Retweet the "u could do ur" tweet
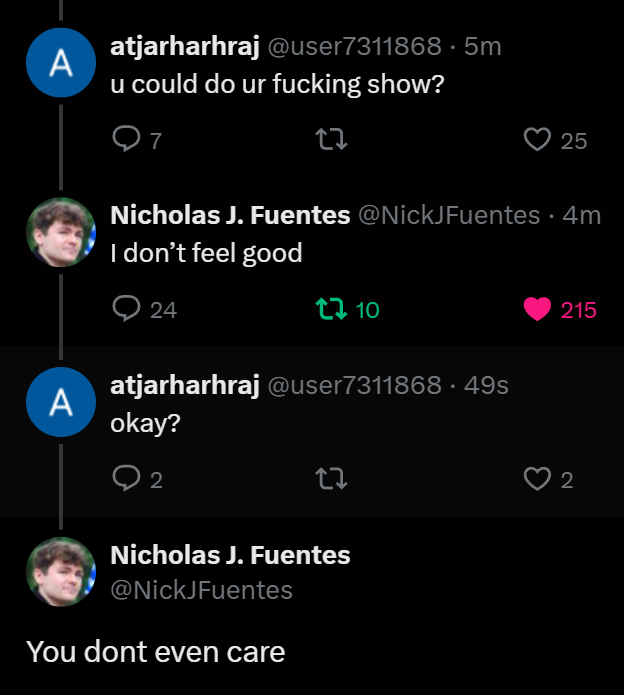Viewport: 624px width, 695px height. click(x=331, y=140)
